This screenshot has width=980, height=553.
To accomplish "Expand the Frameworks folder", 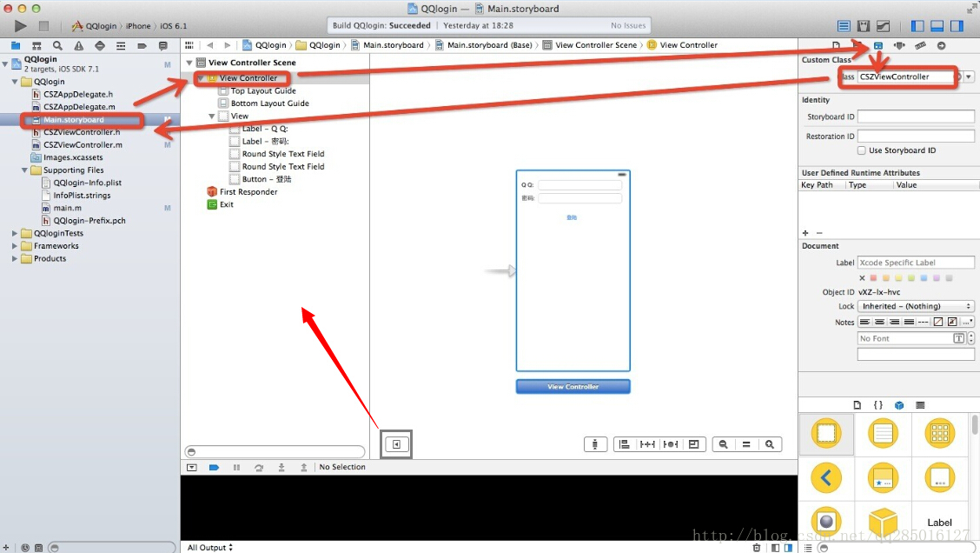I will coord(15,246).
